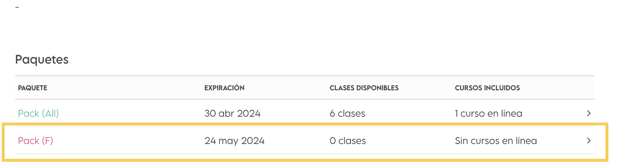Sort by the EXPIRACIÓN column header
This screenshot has height=162, width=644.
pyautogui.click(x=224, y=88)
